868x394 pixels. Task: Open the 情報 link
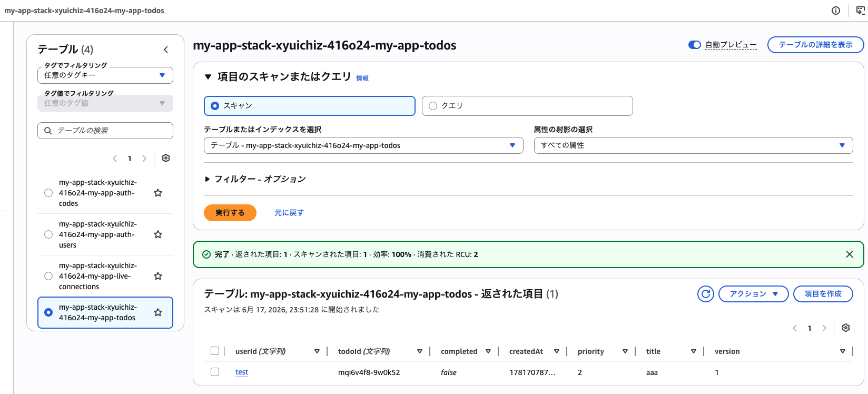(x=362, y=78)
